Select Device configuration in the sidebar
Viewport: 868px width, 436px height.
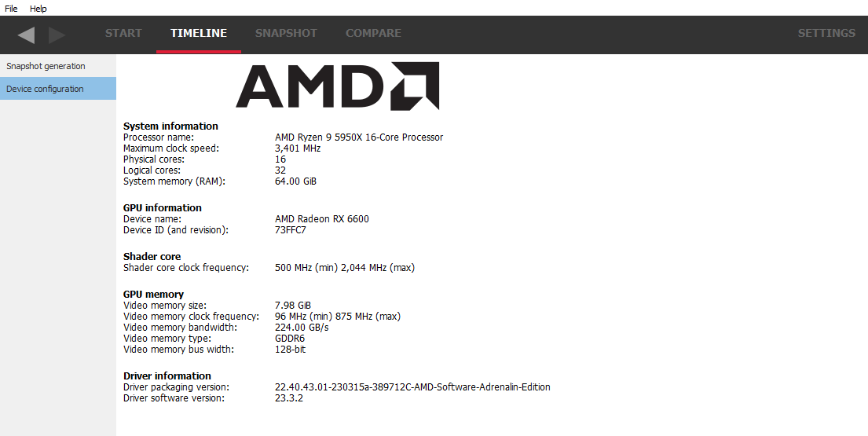(45, 89)
